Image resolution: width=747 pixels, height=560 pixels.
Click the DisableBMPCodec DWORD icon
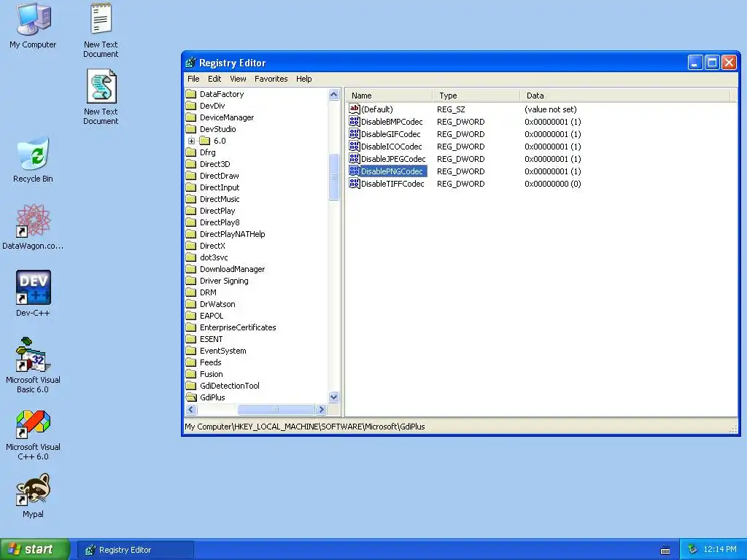tap(354, 122)
